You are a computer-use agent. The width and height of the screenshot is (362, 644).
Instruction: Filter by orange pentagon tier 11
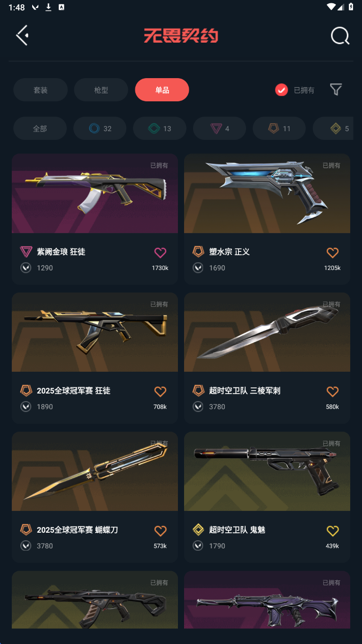pos(279,128)
